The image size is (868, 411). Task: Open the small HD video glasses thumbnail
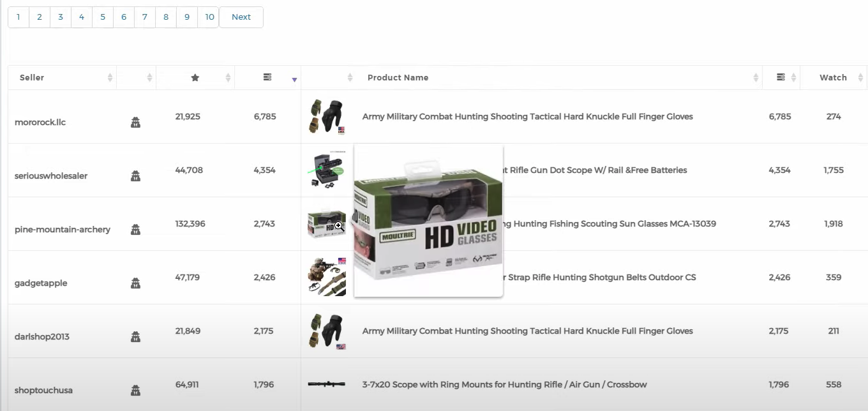327,224
